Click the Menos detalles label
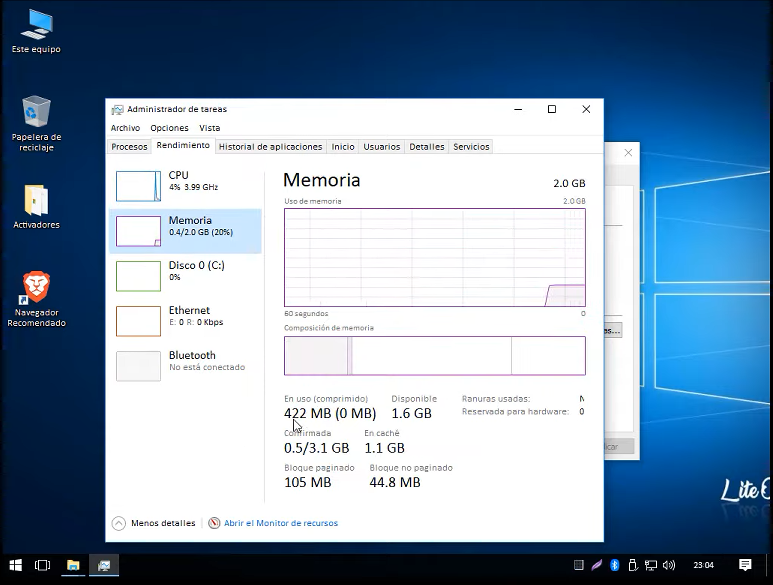Image resolution: width=773 pixels, height=585 pixels. pos(163,523)
